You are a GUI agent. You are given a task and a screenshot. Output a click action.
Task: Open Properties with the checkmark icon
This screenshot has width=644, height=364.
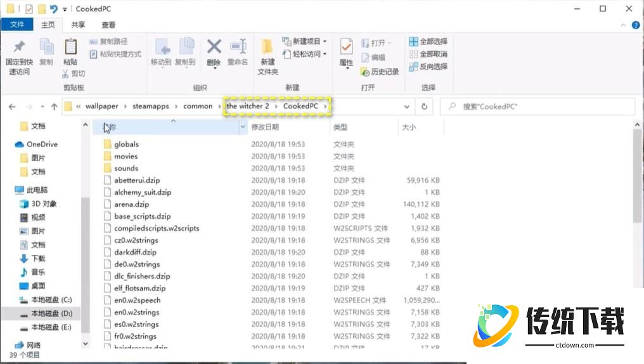pyautogui.click(x=346, y=48)
